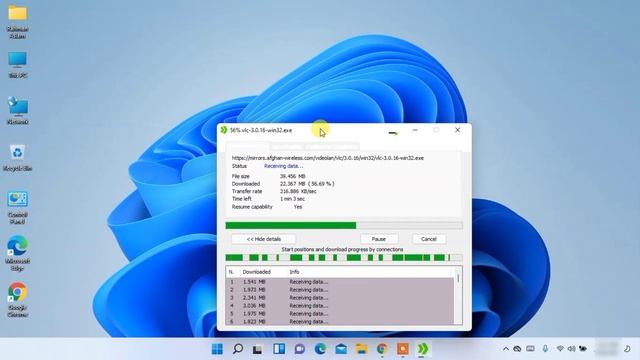Viewport: 640px width, 360px height.
Task: Open Task View from the taskbar
Action: [258, 349]
